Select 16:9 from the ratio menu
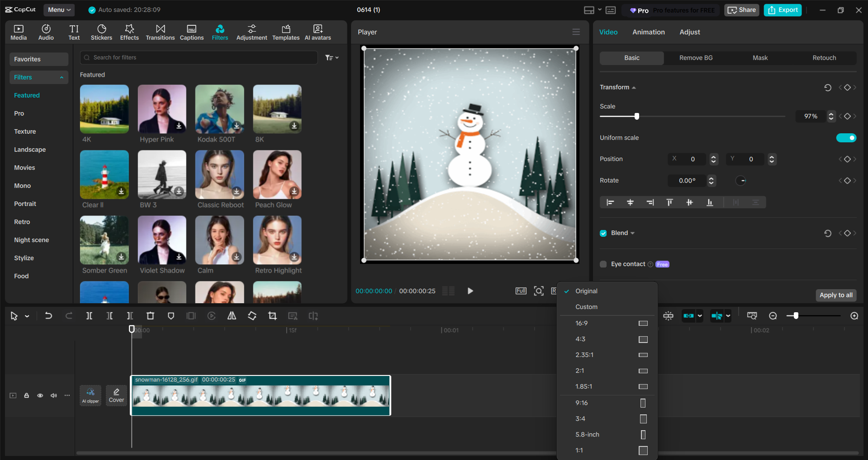The image size is (868, 460). [x=582, y=323]
